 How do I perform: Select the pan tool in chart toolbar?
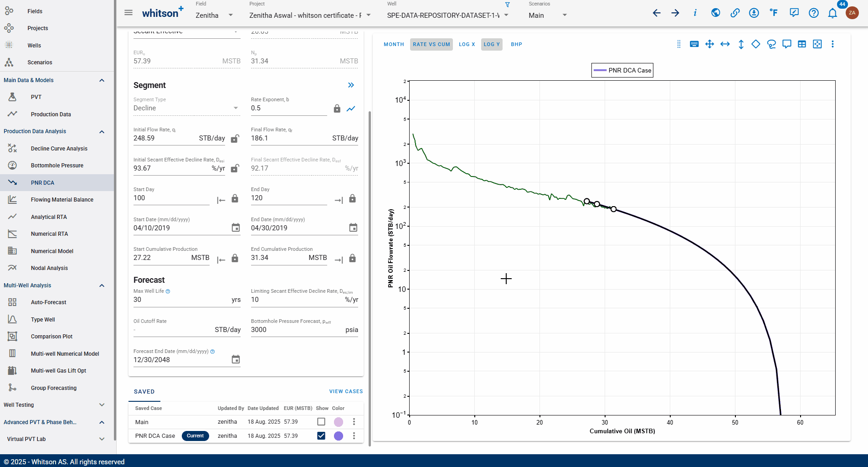click(709, 44)
